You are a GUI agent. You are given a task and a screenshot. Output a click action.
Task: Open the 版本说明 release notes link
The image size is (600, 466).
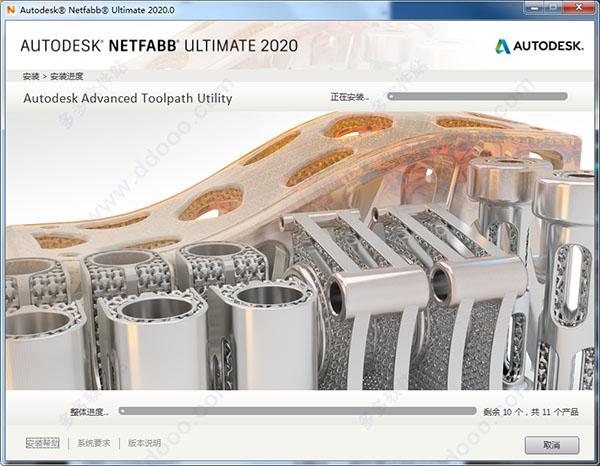point(144,443)
